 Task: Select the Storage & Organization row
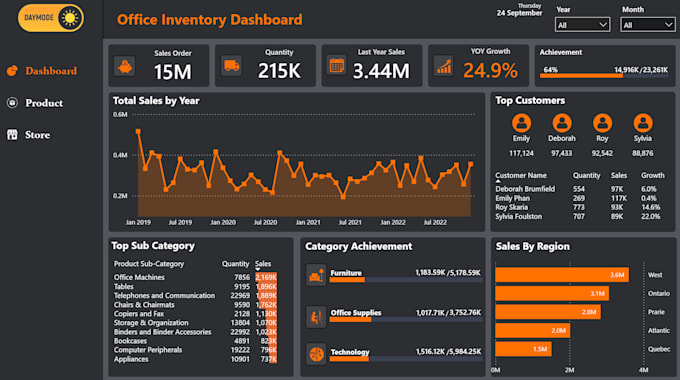pos(195,323)
